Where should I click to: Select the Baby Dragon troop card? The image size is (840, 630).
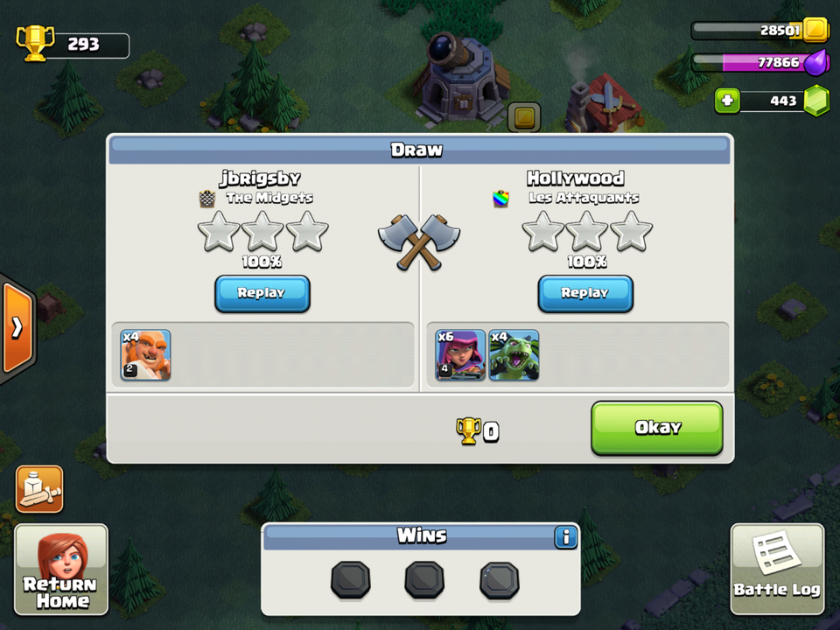[x=514, y=354]
